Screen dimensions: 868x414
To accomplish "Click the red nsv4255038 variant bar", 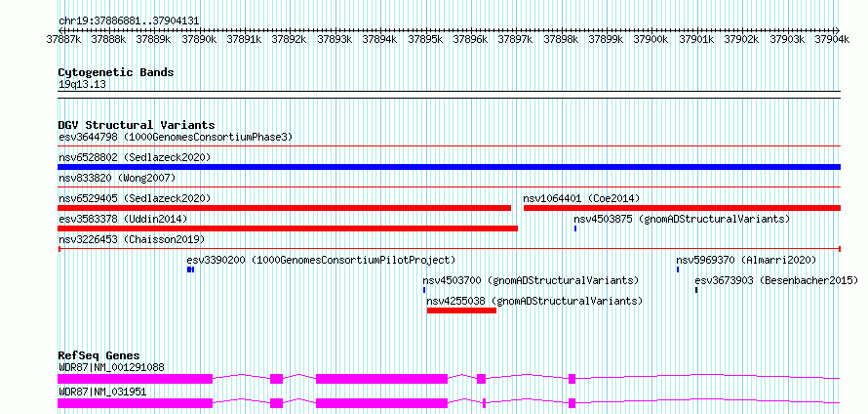I will click(461, 310).
